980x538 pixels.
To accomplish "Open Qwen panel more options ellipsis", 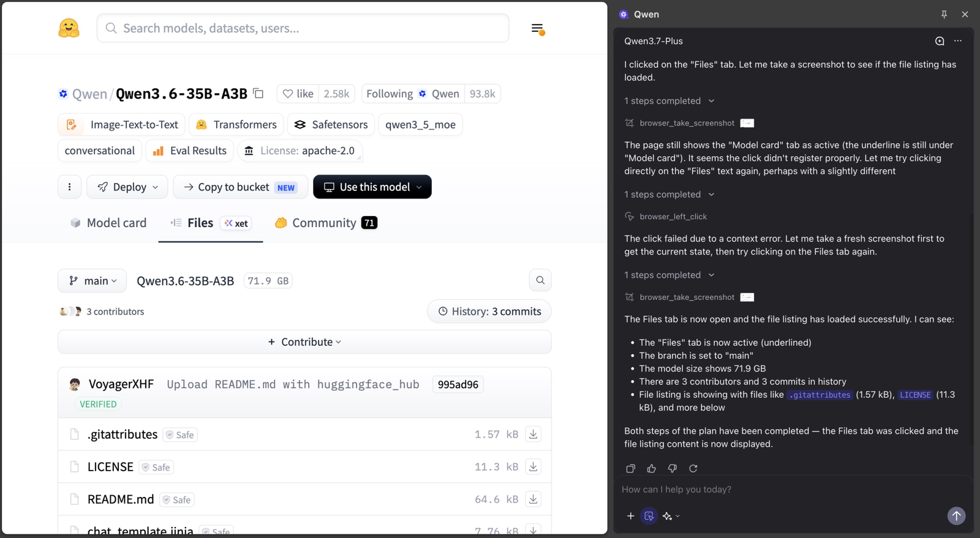I will tap(958, 41).
